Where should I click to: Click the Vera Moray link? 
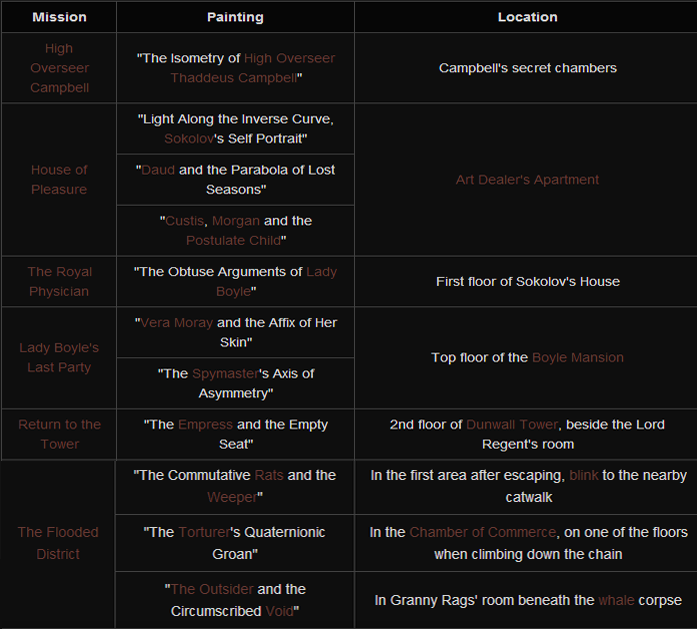(177, 323)
